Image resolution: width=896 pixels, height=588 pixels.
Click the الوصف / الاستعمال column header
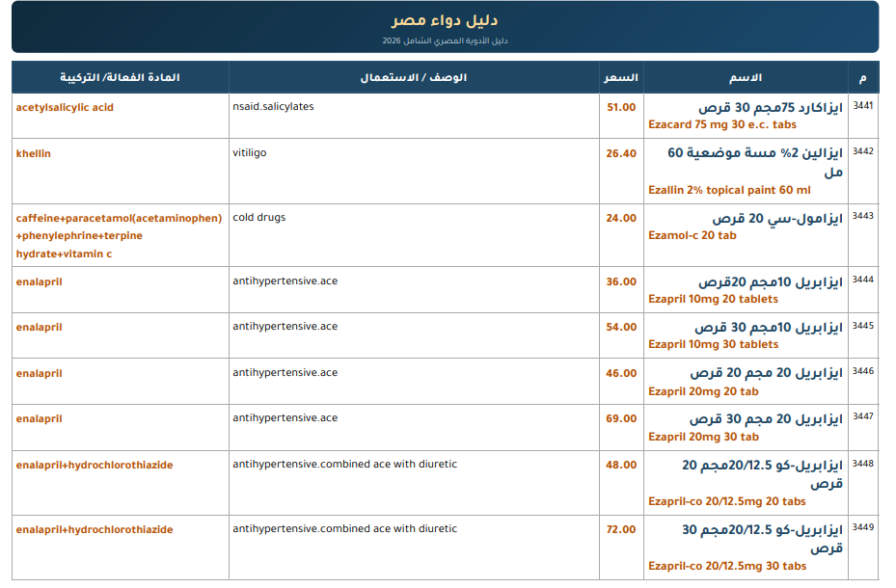click(x=414, y=78)
